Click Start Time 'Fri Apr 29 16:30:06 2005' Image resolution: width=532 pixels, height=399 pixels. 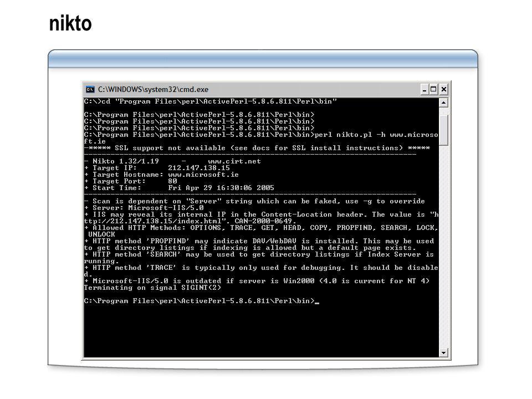click(x=221, y=188)
